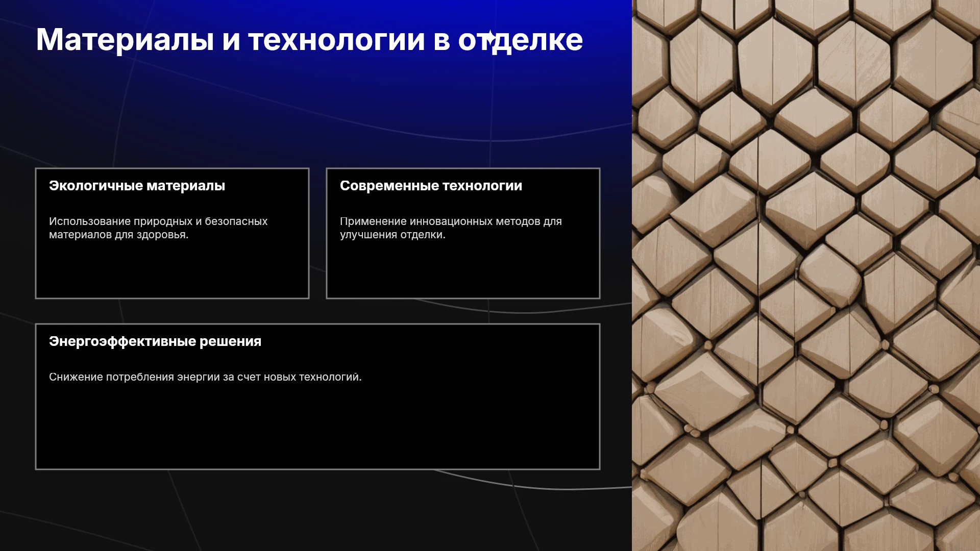Click the word "Материалы" in the title

pos(125,40)
